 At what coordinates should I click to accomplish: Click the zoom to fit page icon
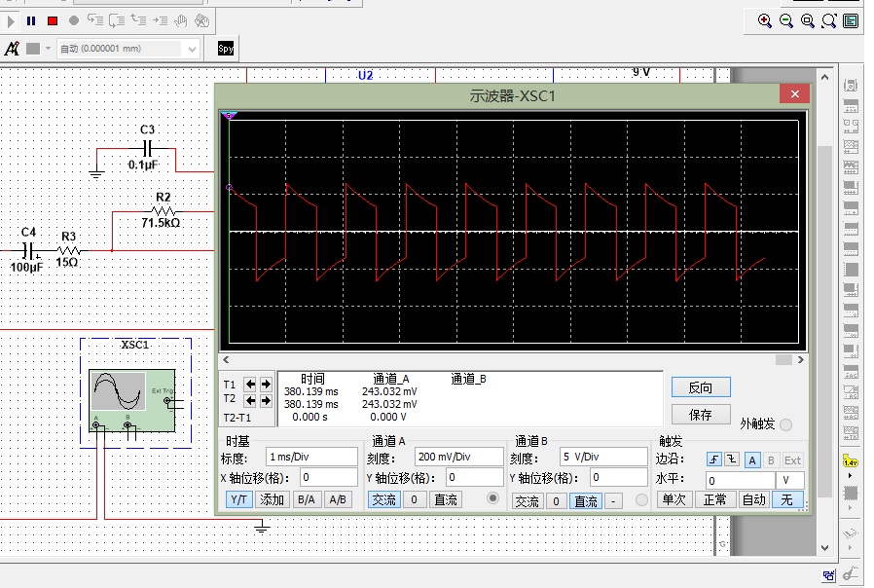click(x=829, y=21)
